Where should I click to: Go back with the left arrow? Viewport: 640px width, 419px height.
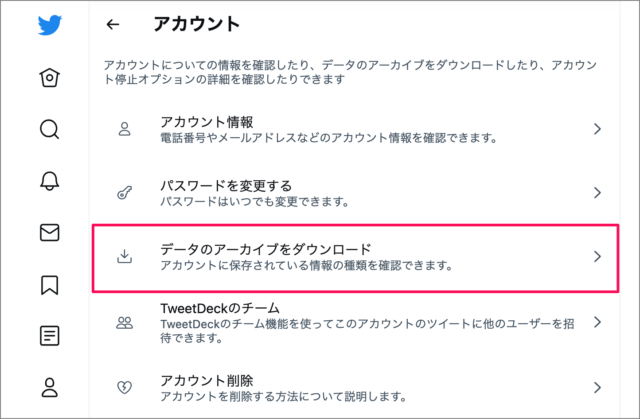point(113,24)
